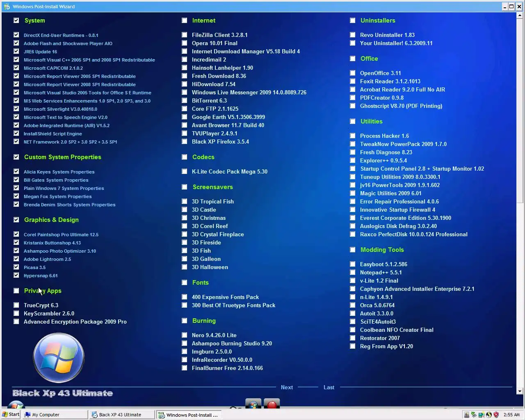Check the Privacy Apps category checkbox
The image size is (525, 420).
tap(16, 291)
